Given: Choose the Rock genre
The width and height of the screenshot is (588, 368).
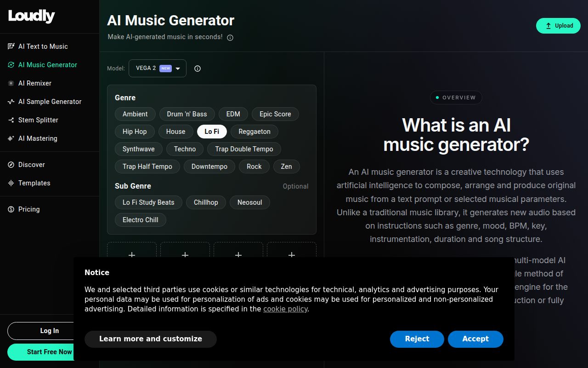Looking at the screenshot, I should [x=254, y=167].
